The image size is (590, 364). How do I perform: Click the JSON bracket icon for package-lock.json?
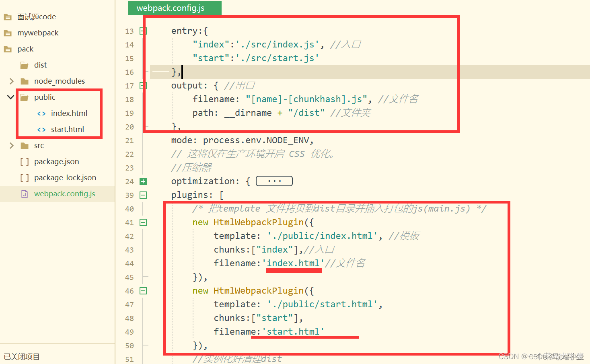(25, 178)
